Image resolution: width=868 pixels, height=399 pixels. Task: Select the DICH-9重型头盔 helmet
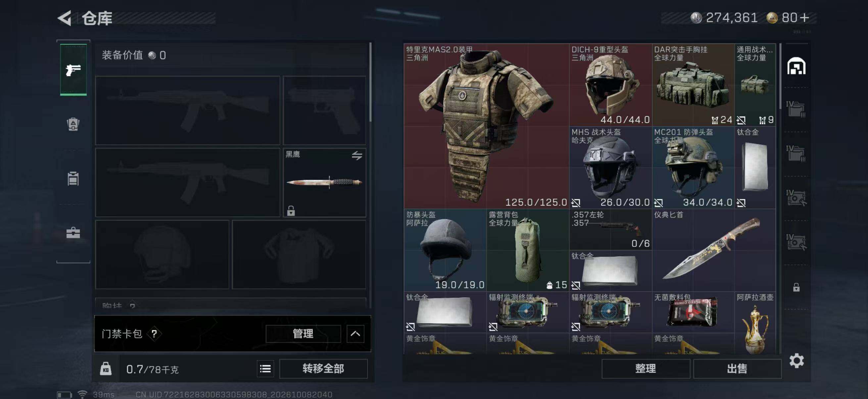(x=610, y=85)
